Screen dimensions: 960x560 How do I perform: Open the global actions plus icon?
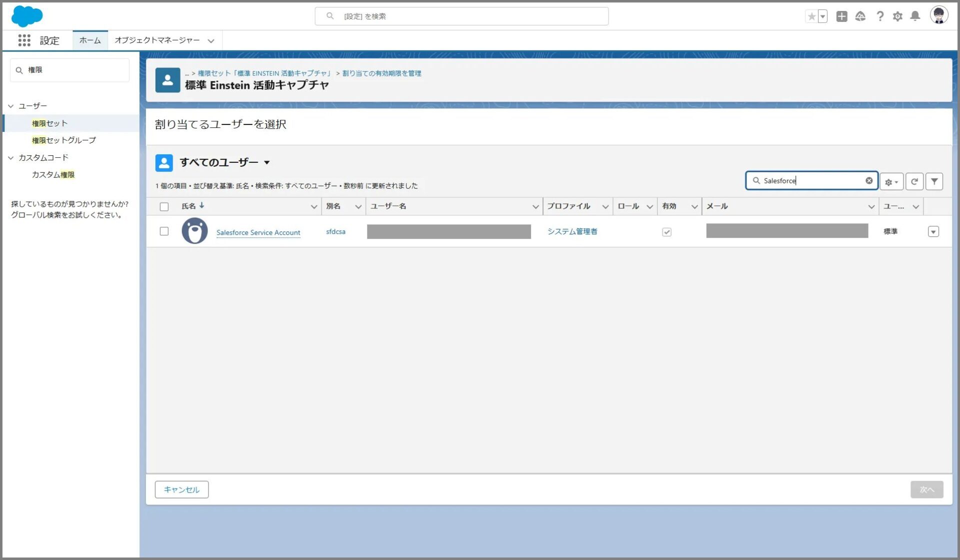pos(842,16)
